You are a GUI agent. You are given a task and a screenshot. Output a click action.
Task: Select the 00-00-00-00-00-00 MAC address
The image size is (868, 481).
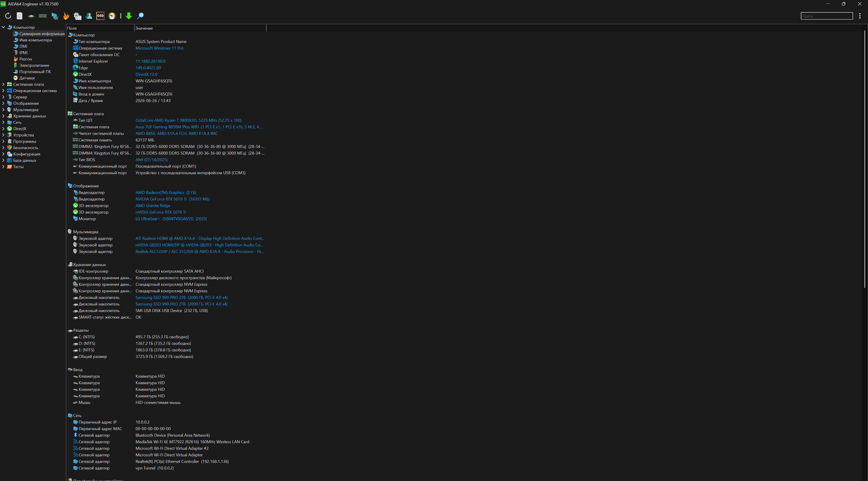153,429
